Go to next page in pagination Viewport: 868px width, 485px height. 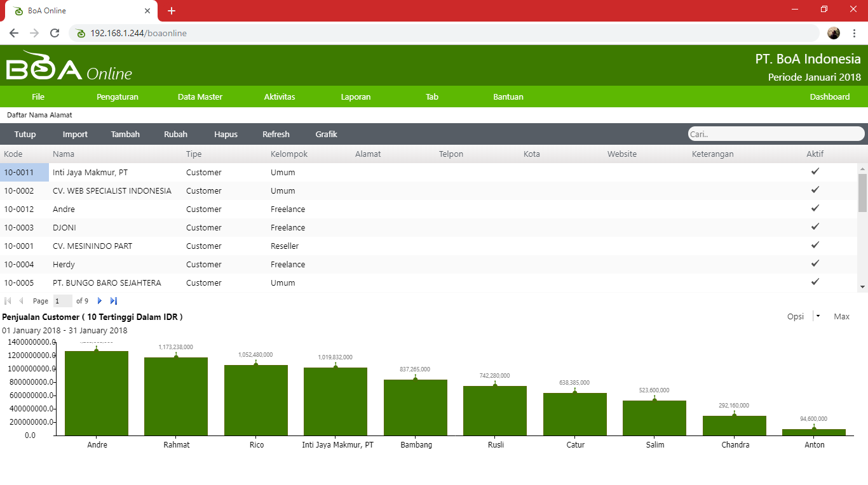pos(99,301)
